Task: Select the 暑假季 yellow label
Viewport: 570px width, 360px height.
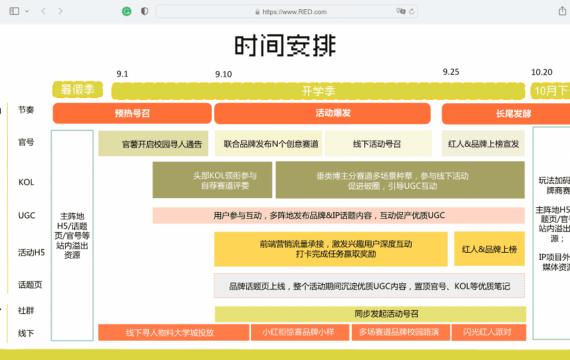Action: coord(77,89)
